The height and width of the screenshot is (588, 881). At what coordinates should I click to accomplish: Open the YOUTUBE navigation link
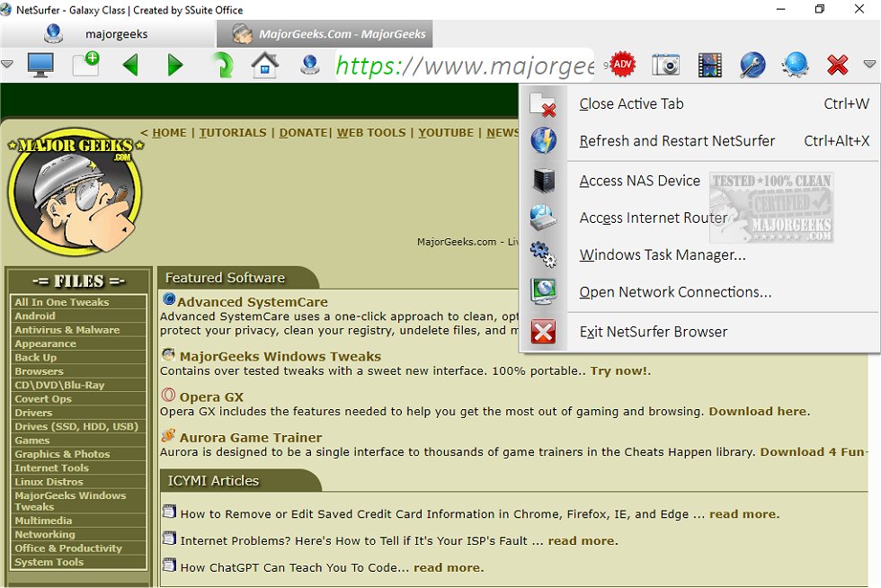pyautogui.click(x=446, y=133)
